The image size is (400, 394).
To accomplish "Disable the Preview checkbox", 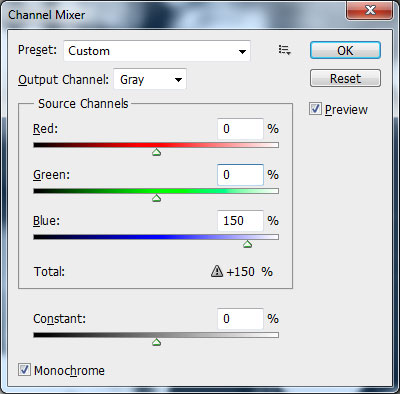I will pyautogui.click(x=315, y=109).
